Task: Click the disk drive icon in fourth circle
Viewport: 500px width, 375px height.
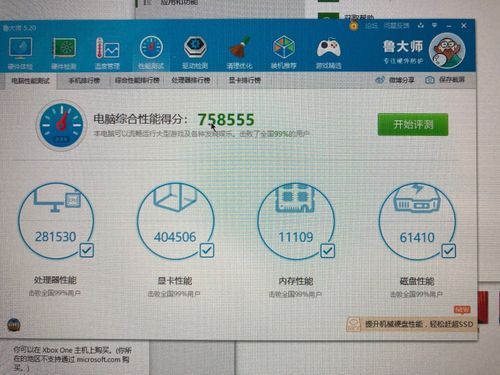Action: 416,198
